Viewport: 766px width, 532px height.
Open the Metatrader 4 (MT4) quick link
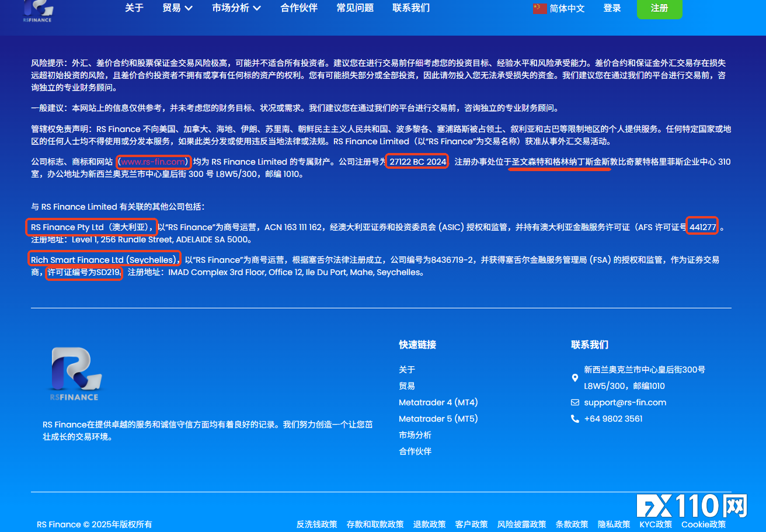coord(438,402)
